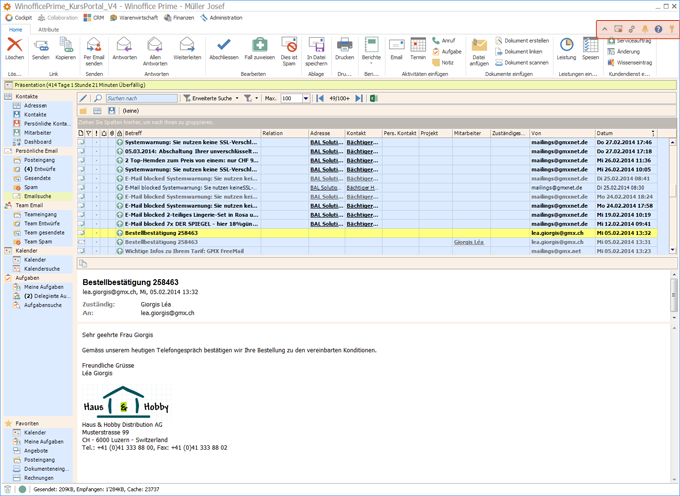Open the (4) Entwürfe folder
Screen dimensions: 680x496
[x=39, y=169]
